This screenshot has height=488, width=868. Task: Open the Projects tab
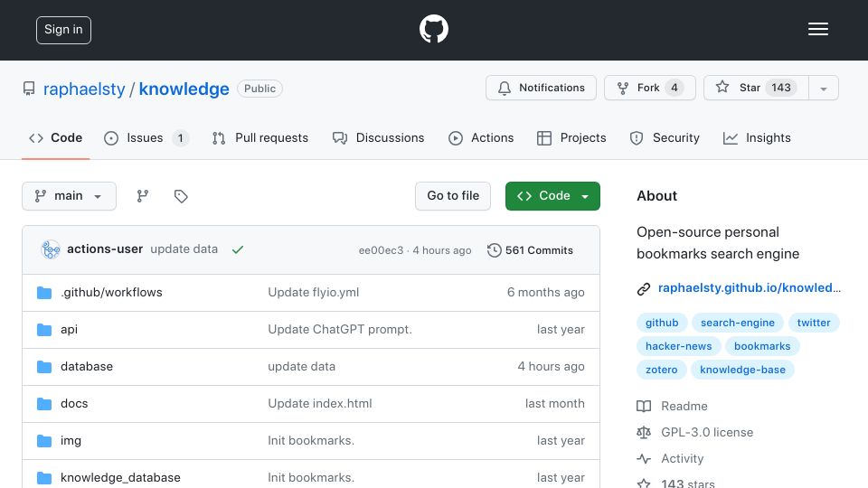(571, 137)
